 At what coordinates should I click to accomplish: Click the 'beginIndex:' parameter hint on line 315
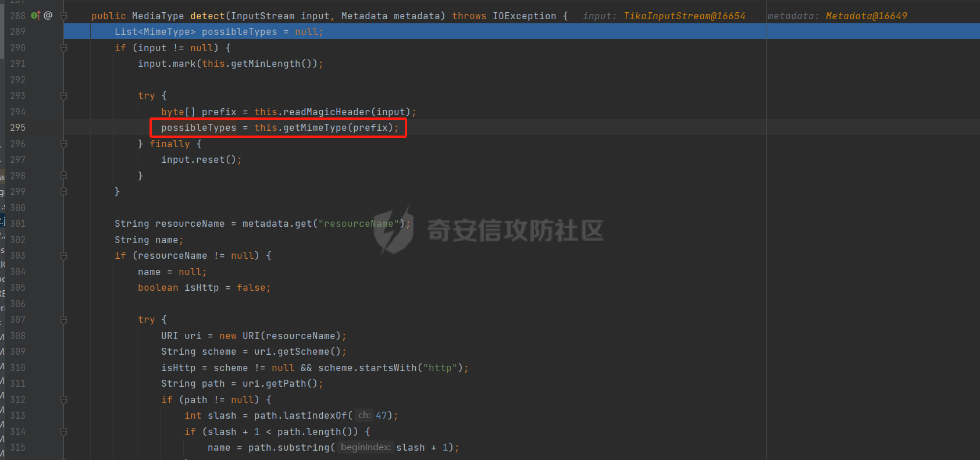point(365,447)
